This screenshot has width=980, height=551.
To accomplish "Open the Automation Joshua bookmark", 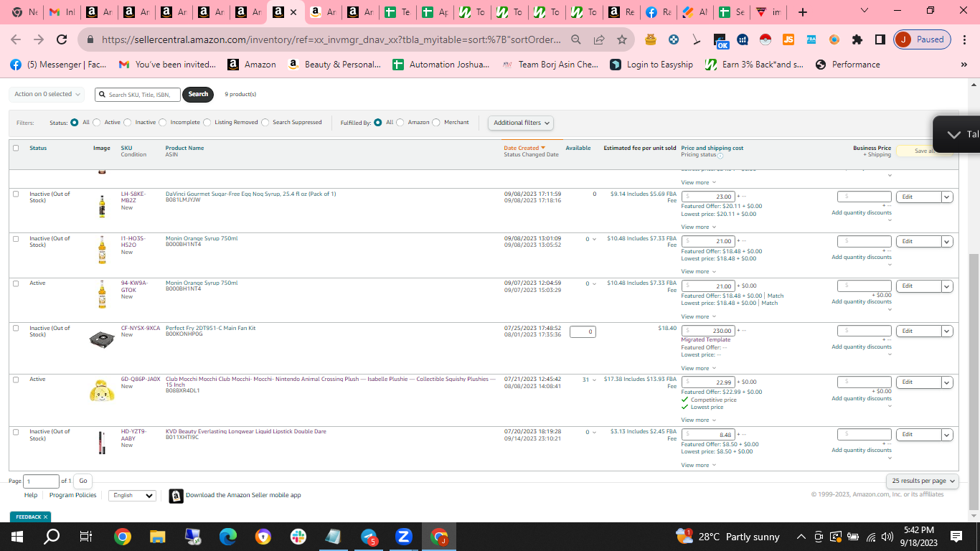I will point(441,65).
